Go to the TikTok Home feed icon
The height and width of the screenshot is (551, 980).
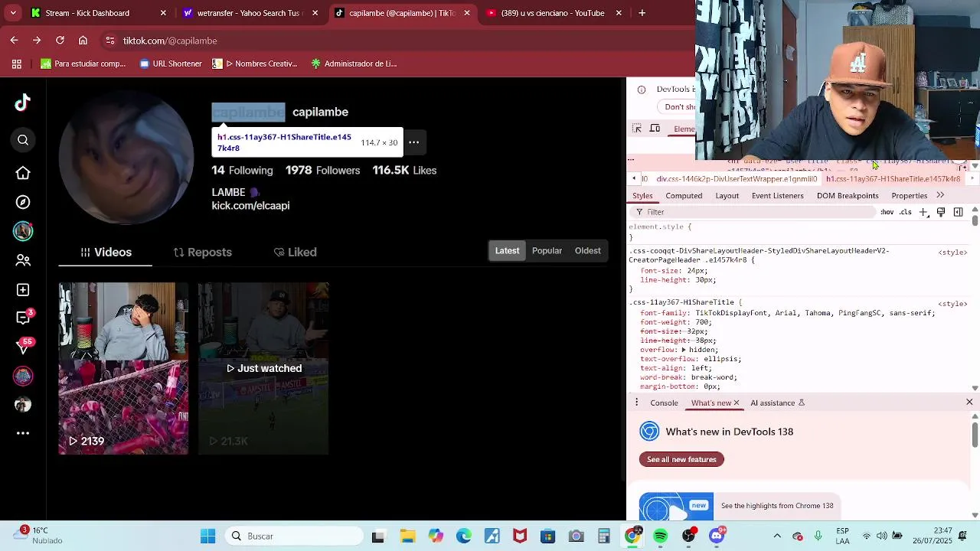point(23,173)
